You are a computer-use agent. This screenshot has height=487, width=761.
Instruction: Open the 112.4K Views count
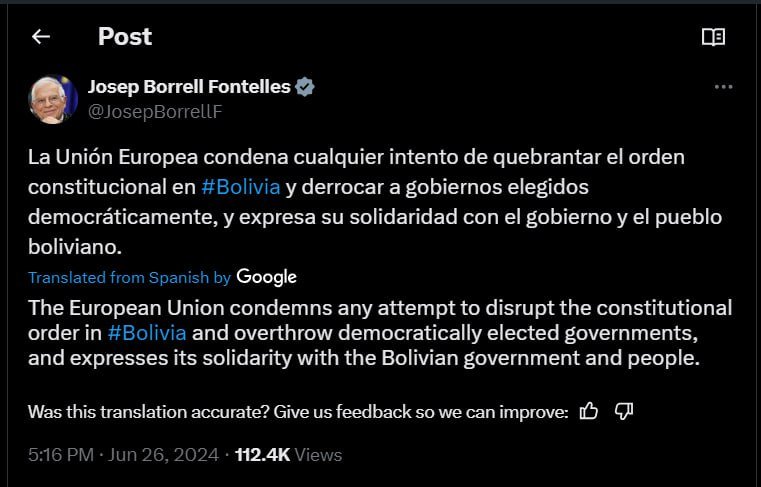[x=288, y=455]
